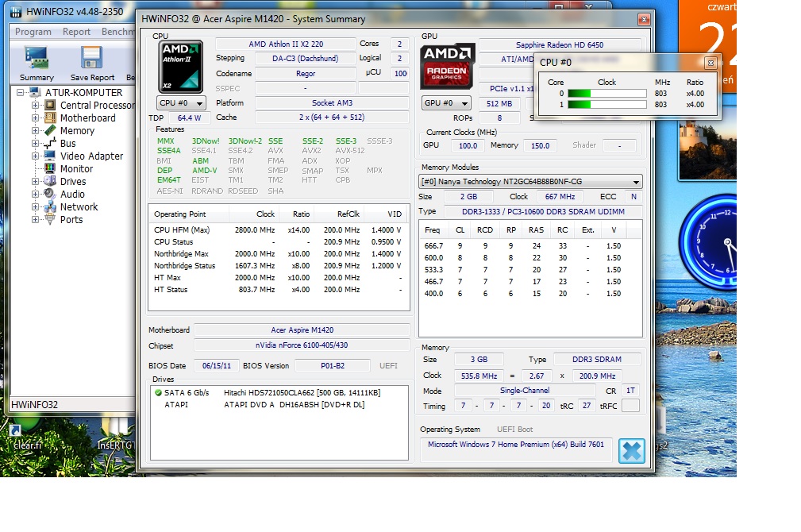Image resolution: width=801 pixels, height=532 pixels.
Task: Open the Report menu
Action: coord(77,32)
